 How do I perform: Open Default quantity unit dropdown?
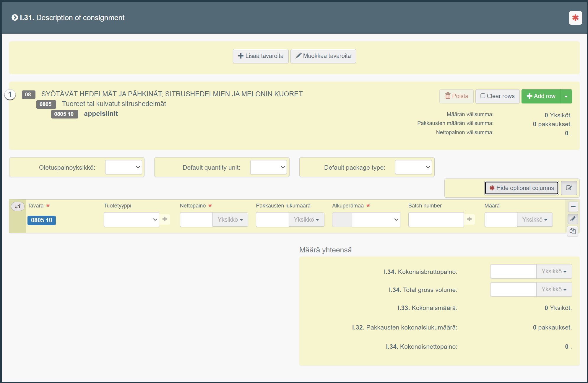point(268,167)
